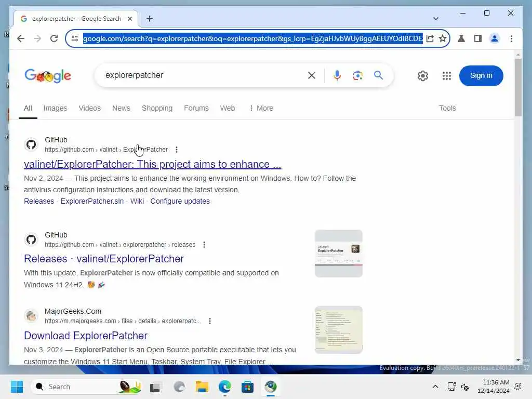Viewport: 532px width, 399px height.
Task: Click the page vertical scrollbar thumb
Action: (x=518, y=87)
